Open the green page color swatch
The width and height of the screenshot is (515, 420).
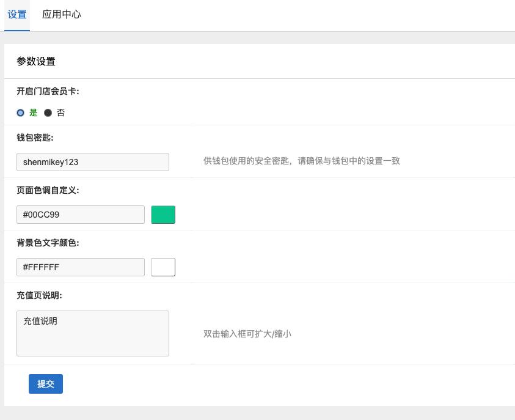[x=163, y=215]
